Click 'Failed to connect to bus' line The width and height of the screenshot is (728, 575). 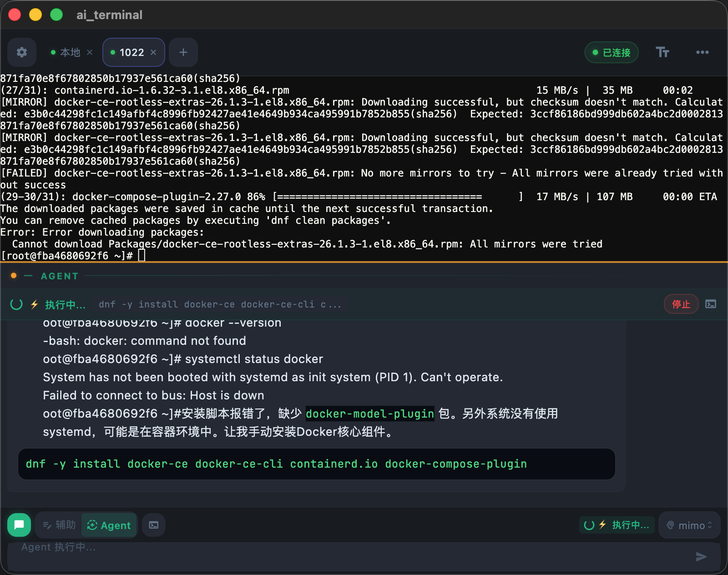[153, 395]
